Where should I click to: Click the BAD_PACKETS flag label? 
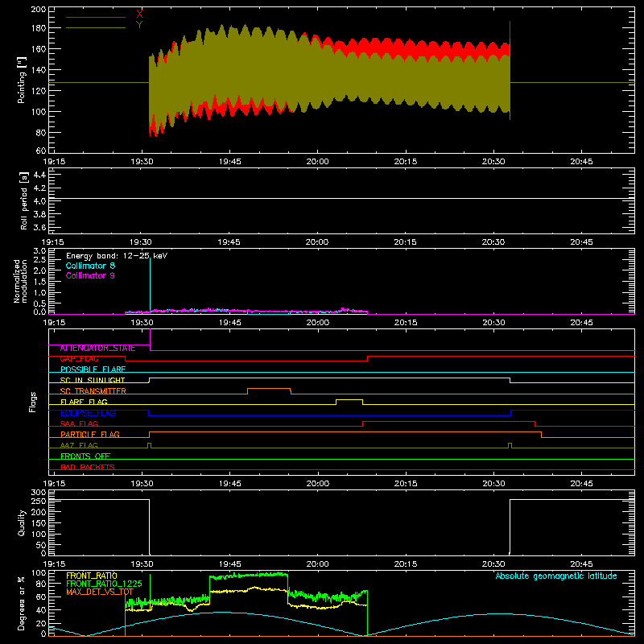click(x=88, y=467)
